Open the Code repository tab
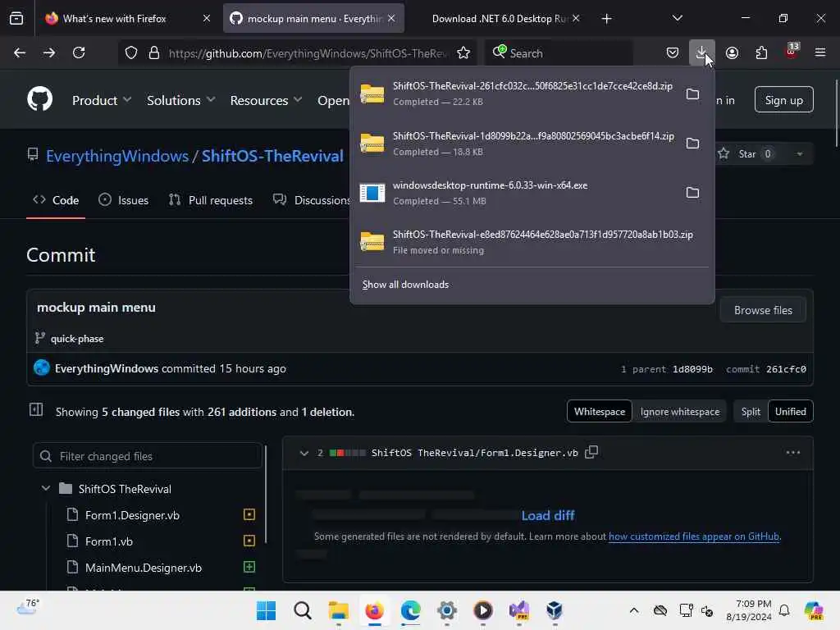 point(56,200)
